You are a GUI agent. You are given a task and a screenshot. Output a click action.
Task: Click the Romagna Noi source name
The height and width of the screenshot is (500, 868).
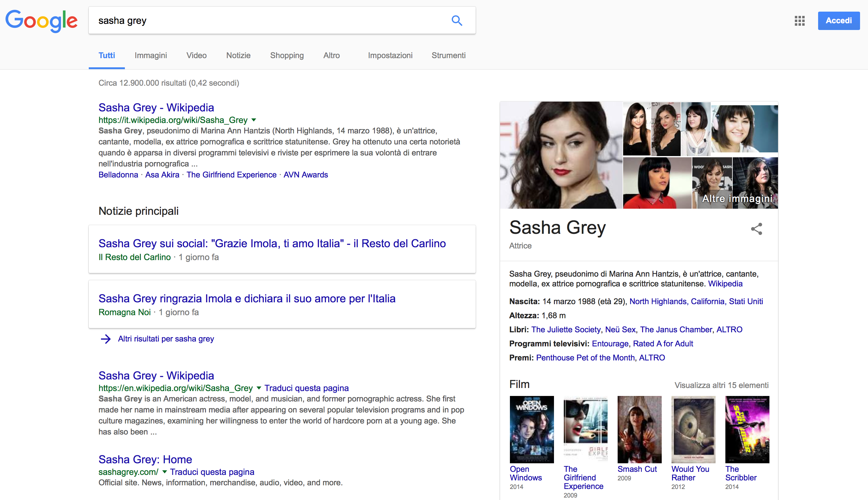pos(125,312)
